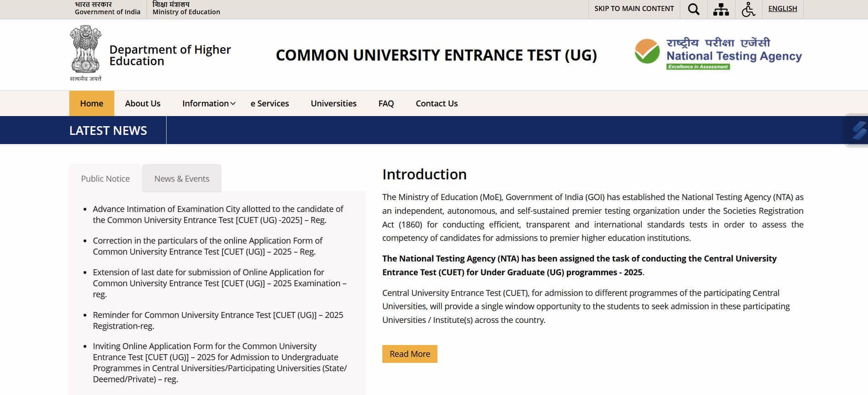868x395 pixels.
Task: Expand the Information menu dropdown
Action: 209,103
